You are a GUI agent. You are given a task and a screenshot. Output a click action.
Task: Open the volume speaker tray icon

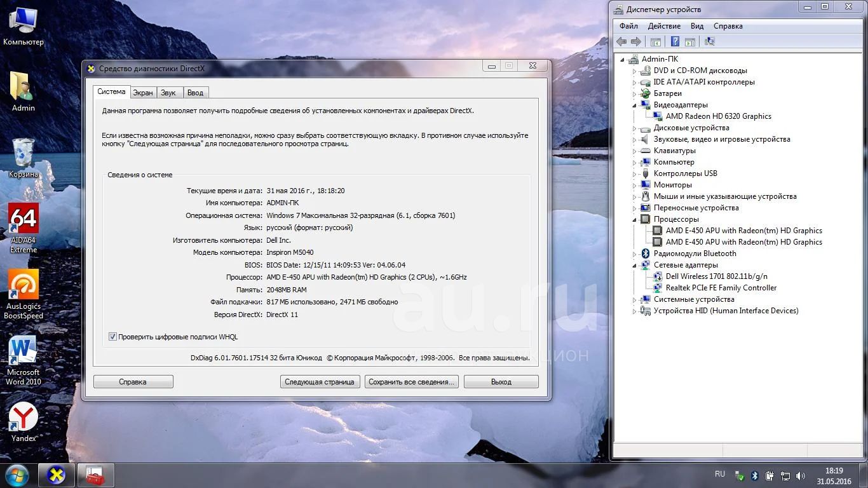(801, 475)
